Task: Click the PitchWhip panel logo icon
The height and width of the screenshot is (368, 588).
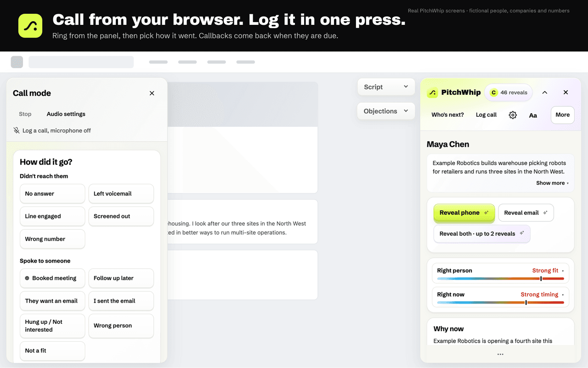Action: pos(432,92)
